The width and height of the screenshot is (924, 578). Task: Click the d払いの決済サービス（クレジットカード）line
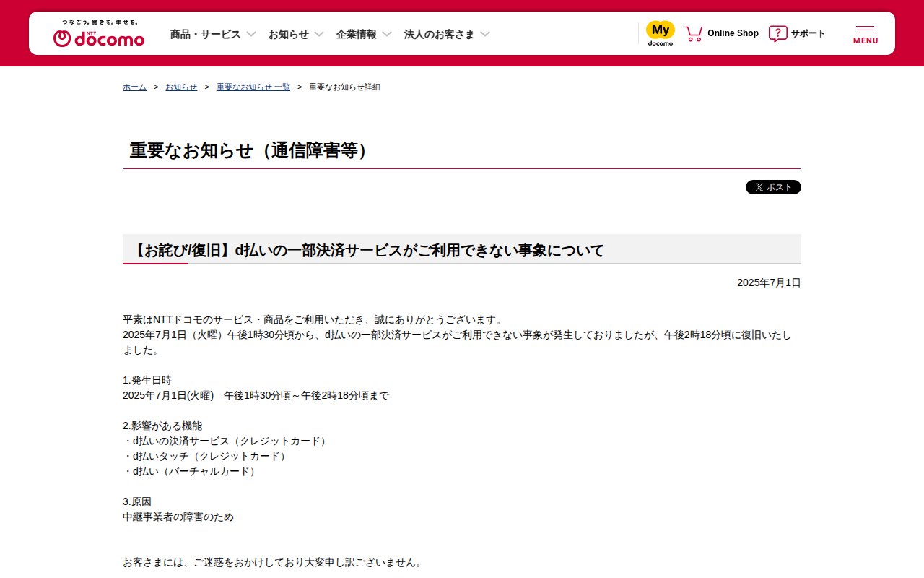tap(227, 441)
